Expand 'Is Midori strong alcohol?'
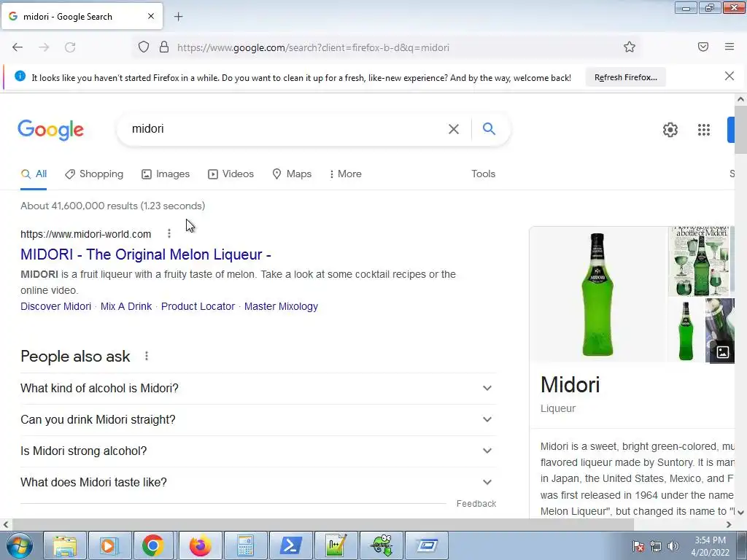Viewport: 747px width, 560px height. click(x=258, y=451)
